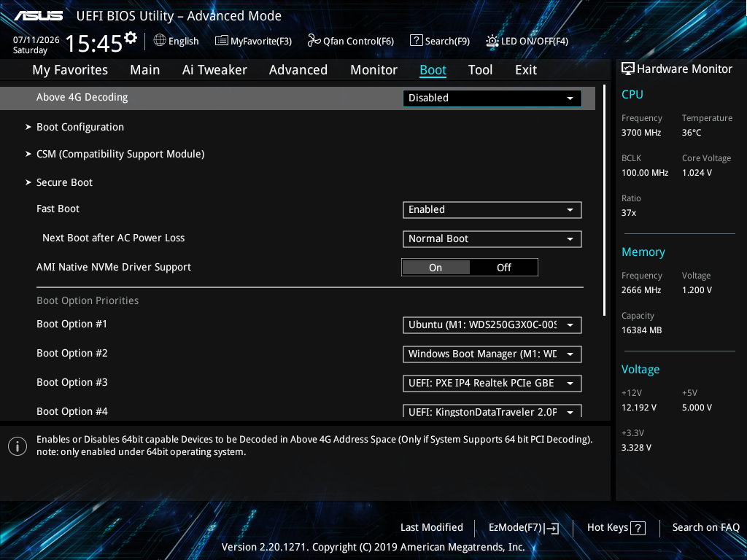Click the Search(F9) question mark icon

pyautogui.click(x=416, y=41)
